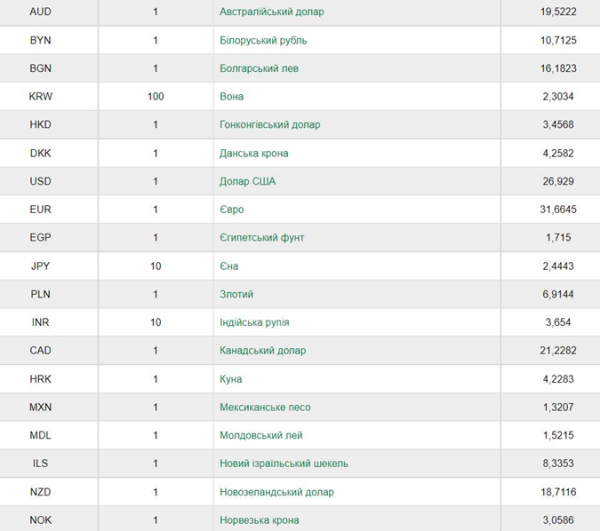Open the Індійська рупія link

254,323
